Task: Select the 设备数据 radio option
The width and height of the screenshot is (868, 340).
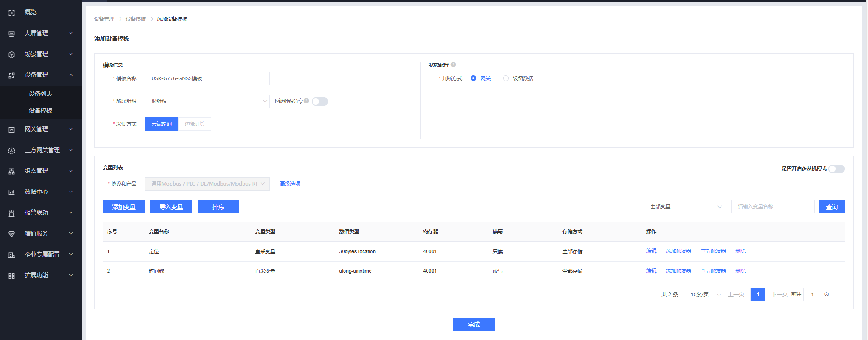Action: point(506,78)
